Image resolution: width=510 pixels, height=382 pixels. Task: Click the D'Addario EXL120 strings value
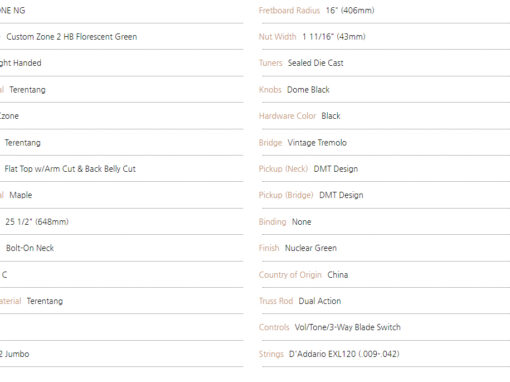(x=344, y=354)
